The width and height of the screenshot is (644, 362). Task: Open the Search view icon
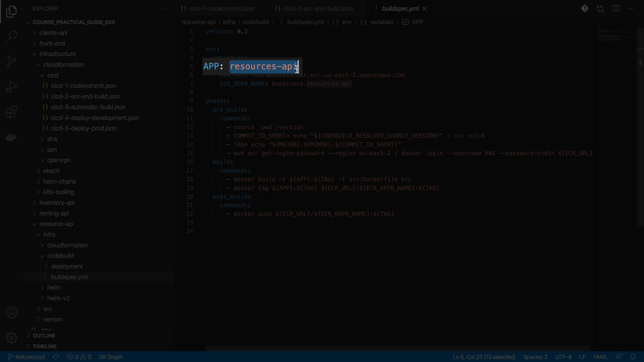pos(11,36)
